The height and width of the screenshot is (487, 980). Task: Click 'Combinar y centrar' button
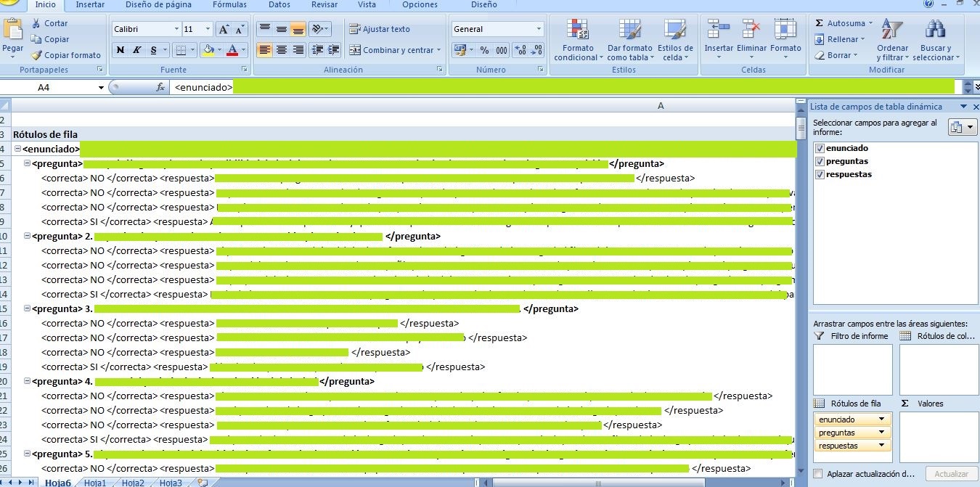pyautogui.click(x=395, y=50)
